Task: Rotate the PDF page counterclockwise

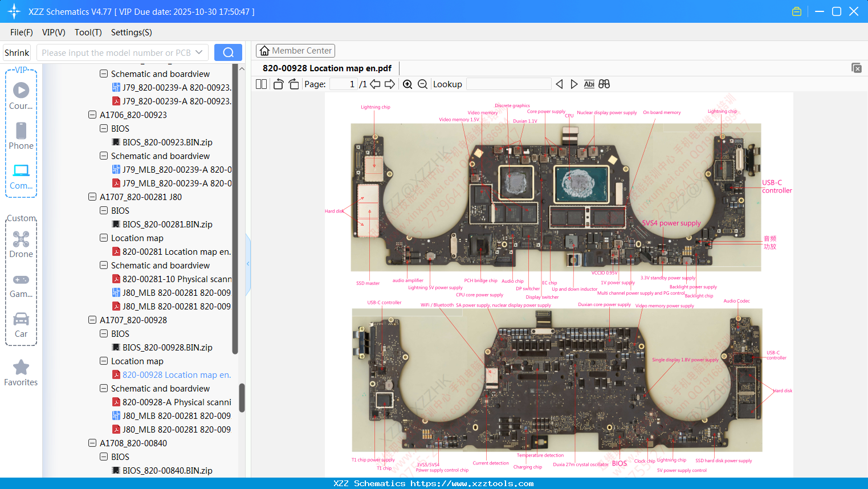Action: pos(278,84)
